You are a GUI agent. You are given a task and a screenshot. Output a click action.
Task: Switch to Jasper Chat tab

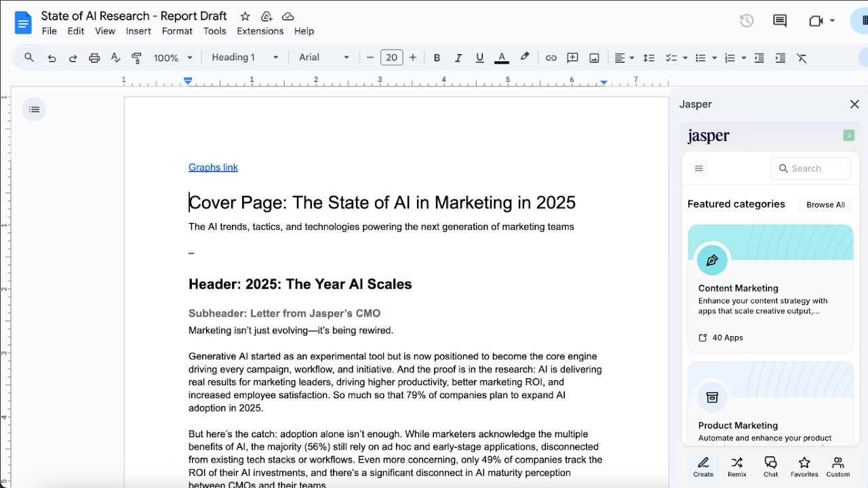(770, 466)
